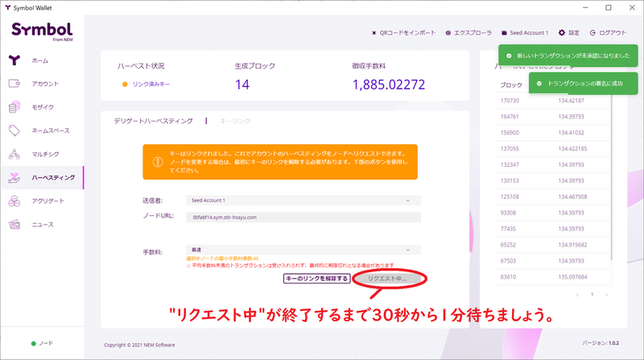Click the ログアウト icon

click(x=592, y=33)
